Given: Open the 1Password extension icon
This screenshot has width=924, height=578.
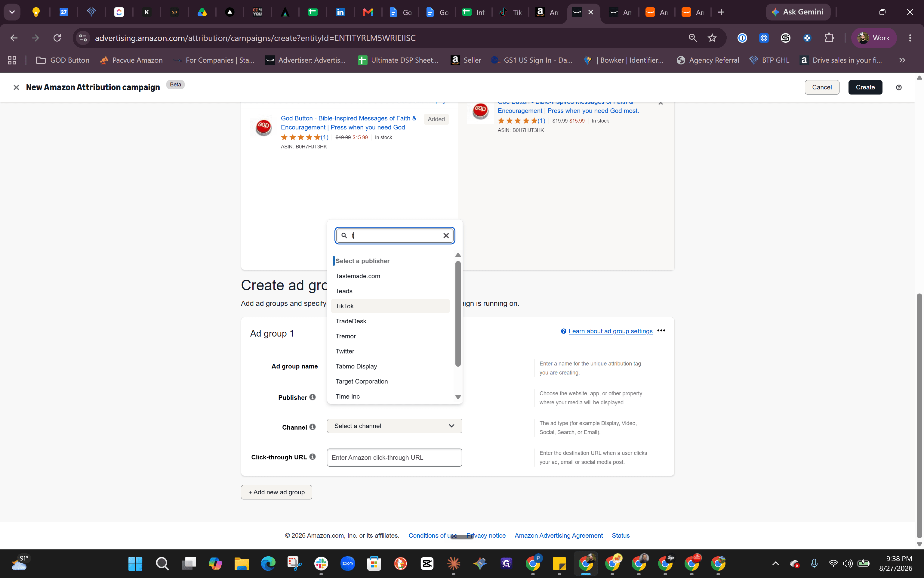Looking at the screenshot, I should click(x=742, y=38).
